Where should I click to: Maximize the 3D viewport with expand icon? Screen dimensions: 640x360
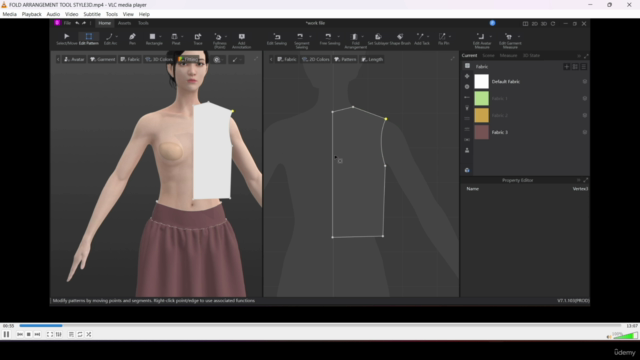tap(256, 59)
